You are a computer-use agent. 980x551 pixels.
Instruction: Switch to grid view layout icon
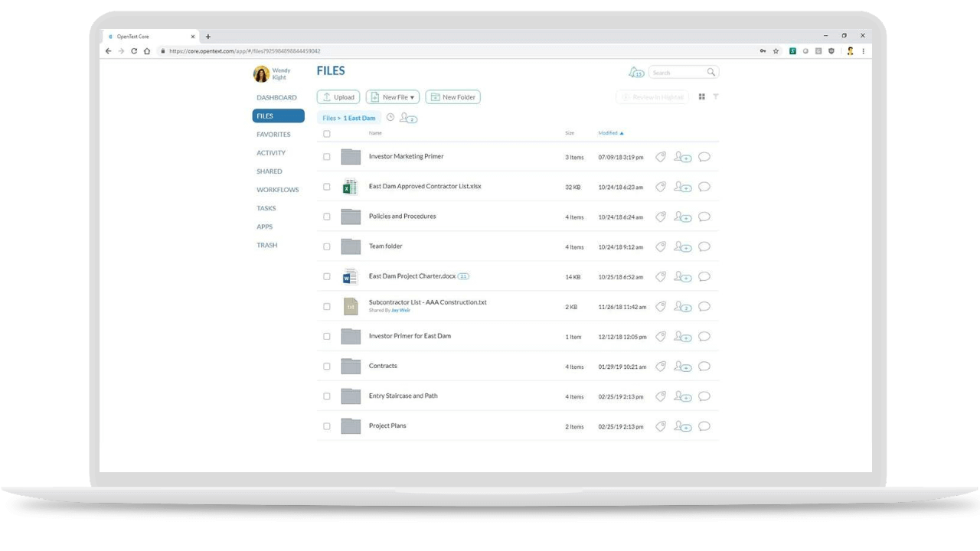(x=701, y=97)
